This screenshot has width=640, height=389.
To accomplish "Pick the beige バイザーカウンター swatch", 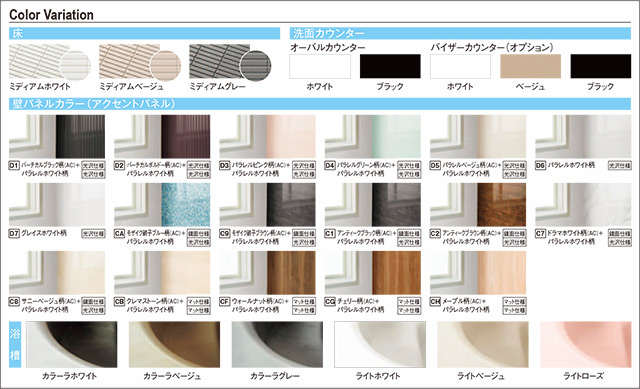I will [x=530, y=66].
